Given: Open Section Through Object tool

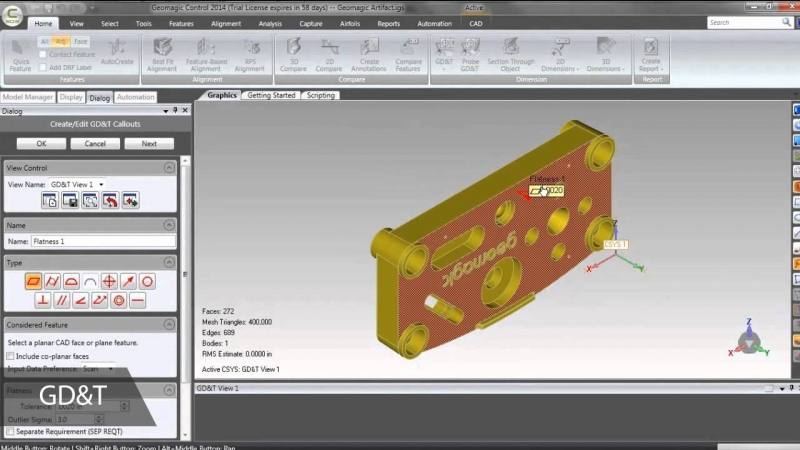Looking at the screenshot, I should pos(511,55).
